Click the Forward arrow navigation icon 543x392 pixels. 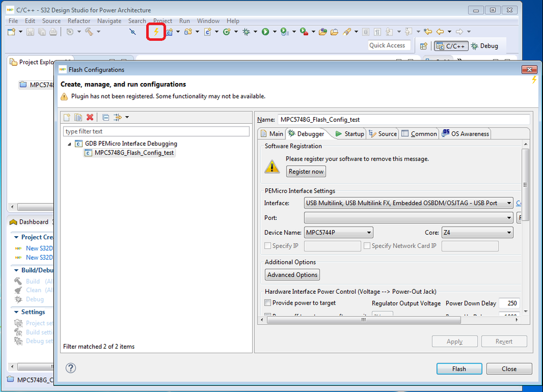[459, 32]
